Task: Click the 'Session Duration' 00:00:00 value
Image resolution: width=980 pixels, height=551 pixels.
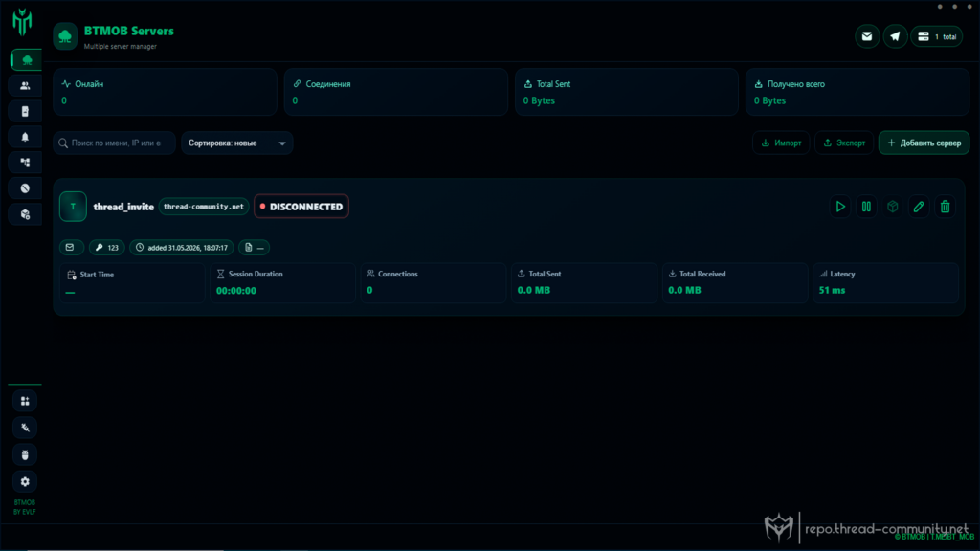Action: tap(236, 291)
